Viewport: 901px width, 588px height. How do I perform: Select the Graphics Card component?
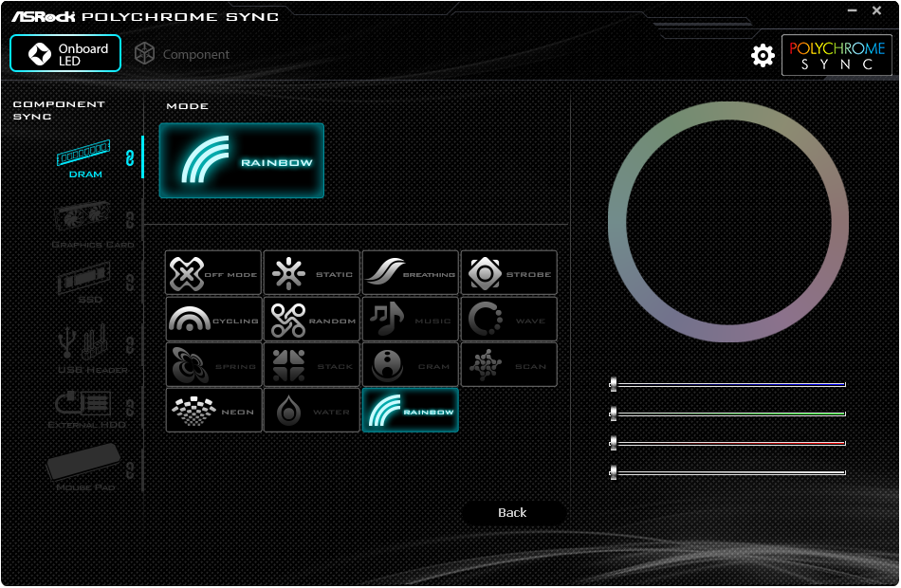click(x=92, y=226)
